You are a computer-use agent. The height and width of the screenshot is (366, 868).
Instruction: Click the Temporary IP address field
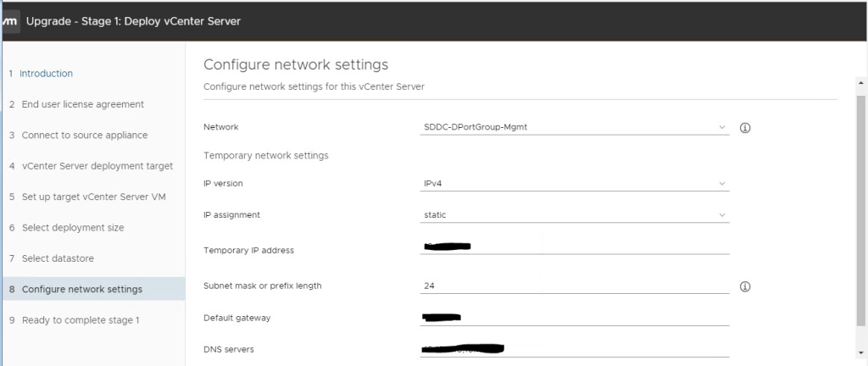pos(576,247)
